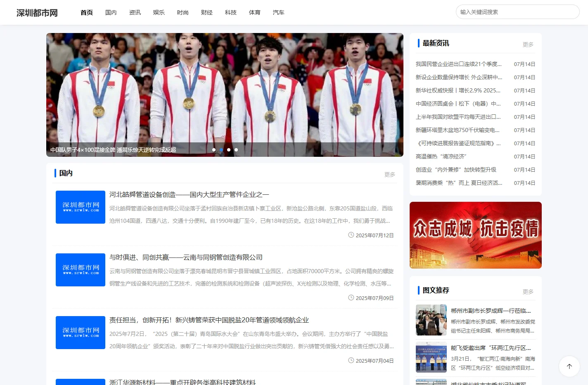Open thumbnail for 郴州市副市长罗成辉 story
The height and width of the screenshot is (385, 588).
tap(431, 320)
